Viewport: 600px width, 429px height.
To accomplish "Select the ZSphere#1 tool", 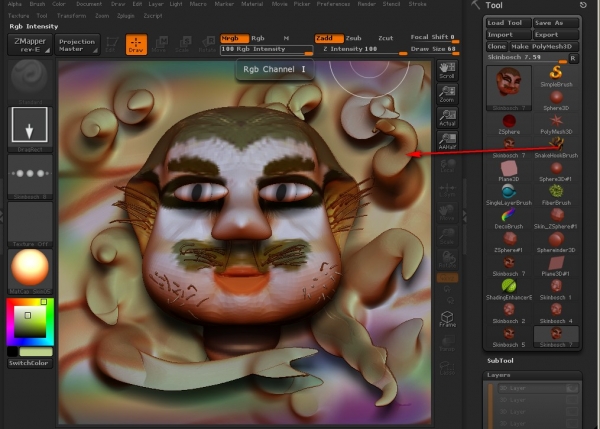I will pyautogui.click(x=509, y=239).
